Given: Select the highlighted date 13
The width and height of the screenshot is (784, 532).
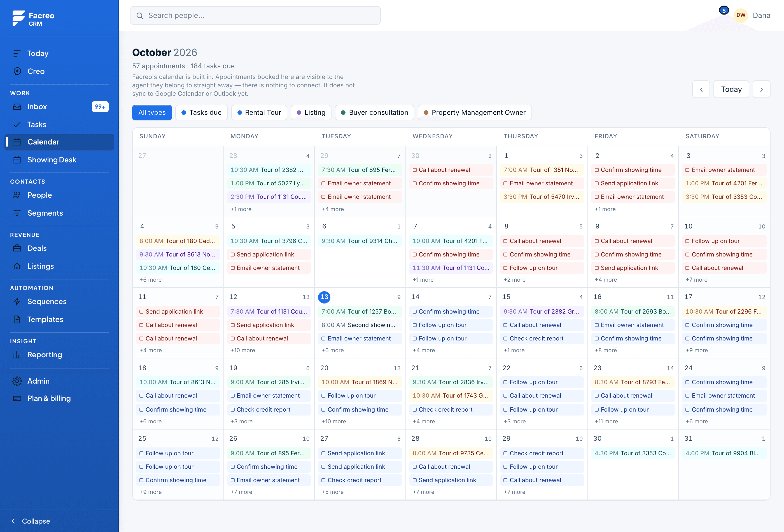Looking at the screenshot, I should coord(324,297).
